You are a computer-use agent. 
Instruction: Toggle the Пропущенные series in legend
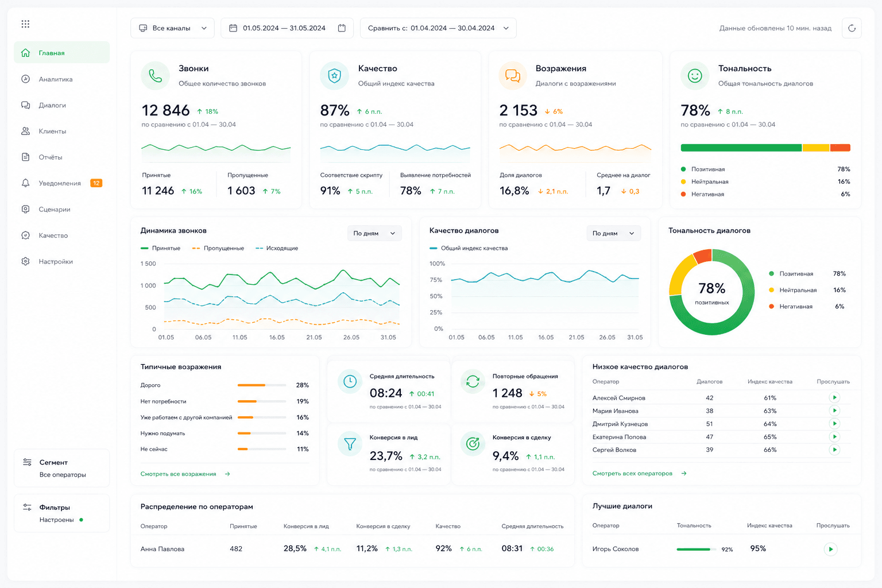coord(218,249)
